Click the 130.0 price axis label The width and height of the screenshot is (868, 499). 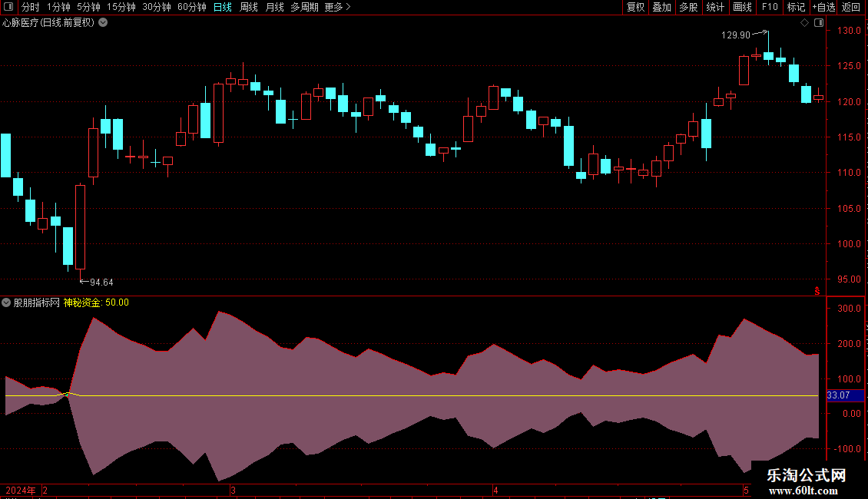tap(849, 31)
